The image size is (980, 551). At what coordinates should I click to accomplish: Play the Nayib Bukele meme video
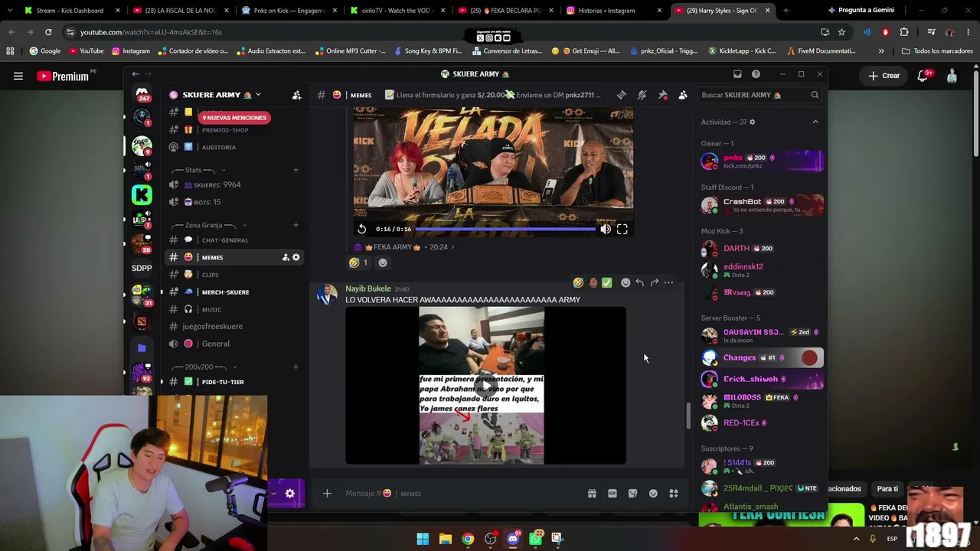[485, 386]
